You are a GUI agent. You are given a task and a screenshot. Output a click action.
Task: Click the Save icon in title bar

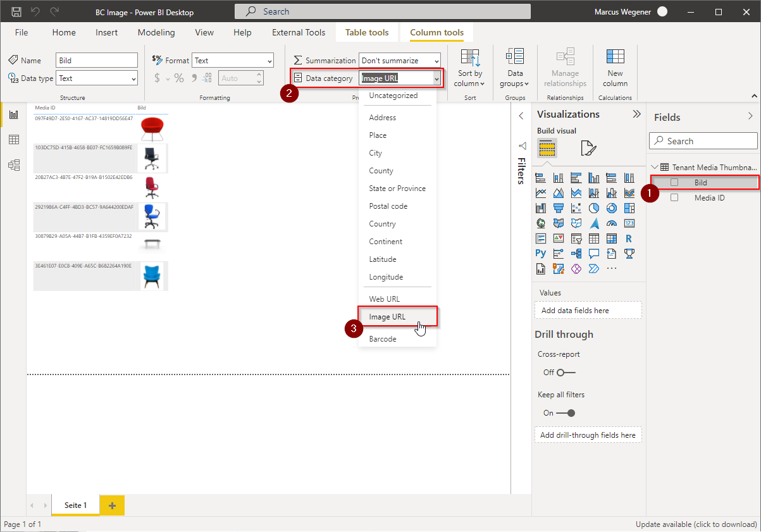(x=16, y=12)
